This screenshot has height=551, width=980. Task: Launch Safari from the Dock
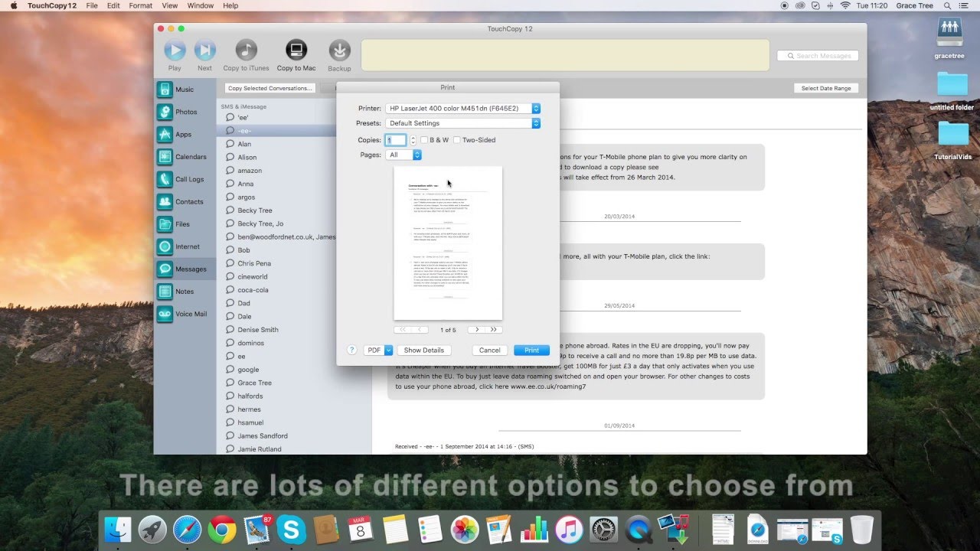click(187, 530)
